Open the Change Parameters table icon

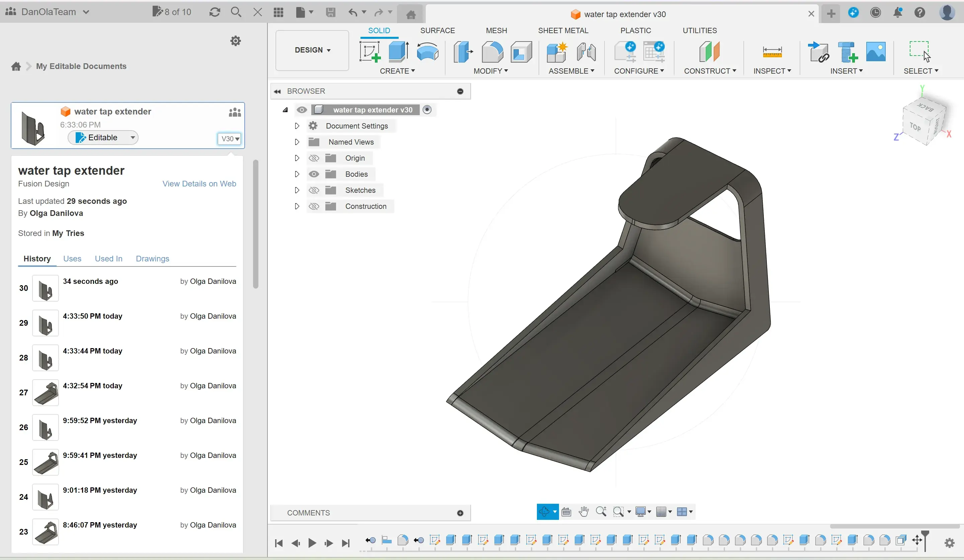pos(654,52)
